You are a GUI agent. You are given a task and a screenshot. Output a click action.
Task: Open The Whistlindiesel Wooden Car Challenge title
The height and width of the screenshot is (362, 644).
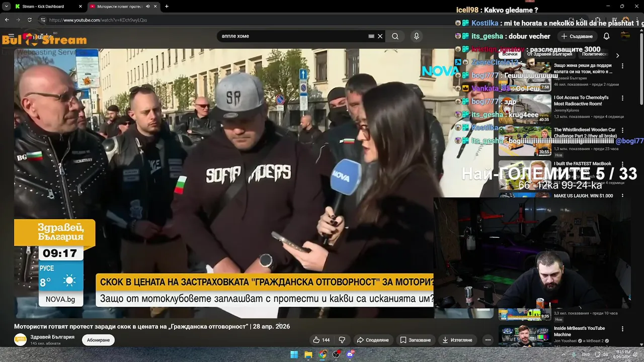(585, 133)
